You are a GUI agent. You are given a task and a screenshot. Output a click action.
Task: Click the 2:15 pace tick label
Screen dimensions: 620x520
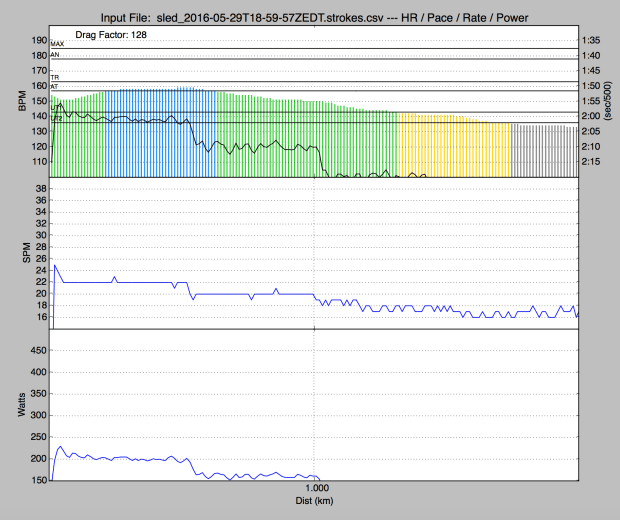point(589,162)
